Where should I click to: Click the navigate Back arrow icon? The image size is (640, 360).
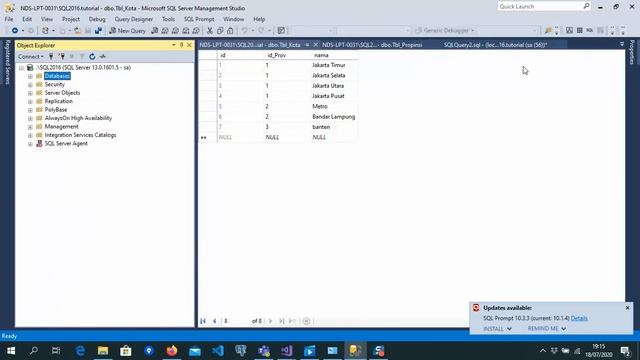pos(15,31)
